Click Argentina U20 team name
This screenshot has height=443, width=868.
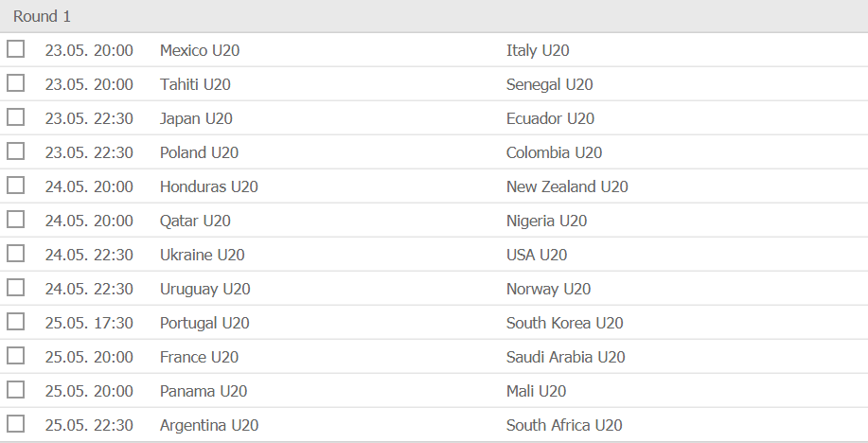209,425
